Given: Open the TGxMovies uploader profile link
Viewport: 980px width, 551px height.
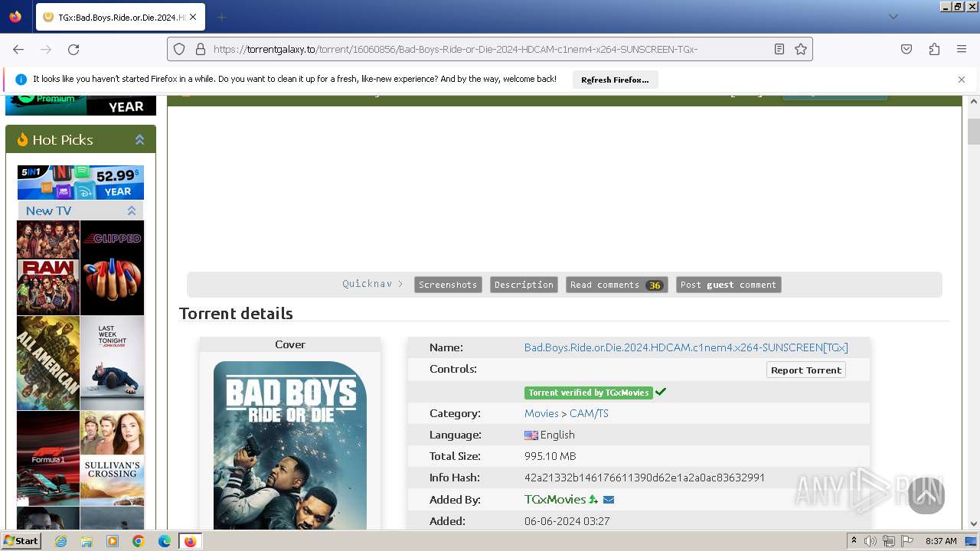Looking at the screenshot, I should (x=555, y=499).
